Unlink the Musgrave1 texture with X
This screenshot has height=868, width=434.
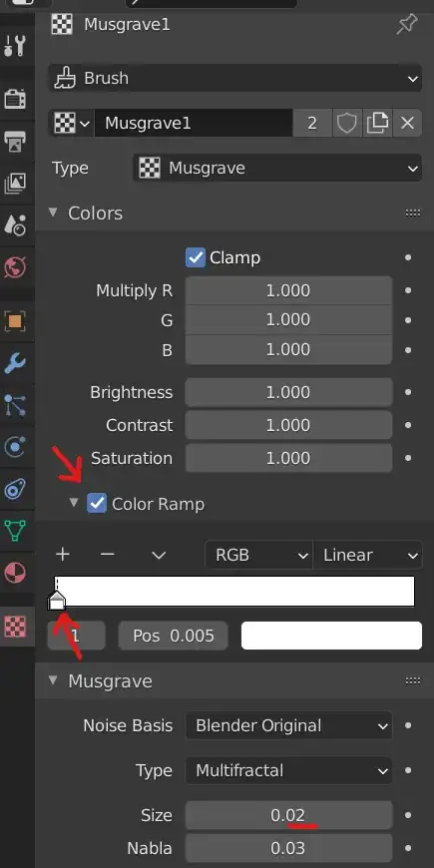[x=407, y=123]
